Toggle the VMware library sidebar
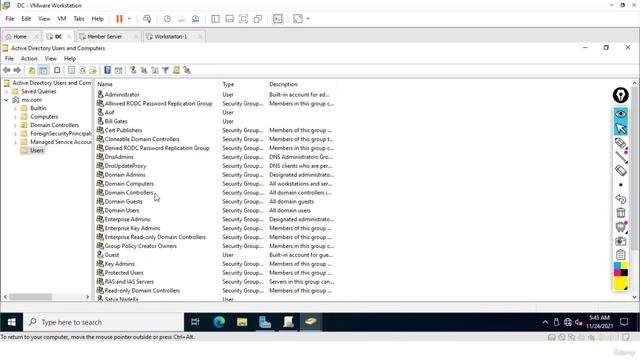 click(x=215, y=19)
